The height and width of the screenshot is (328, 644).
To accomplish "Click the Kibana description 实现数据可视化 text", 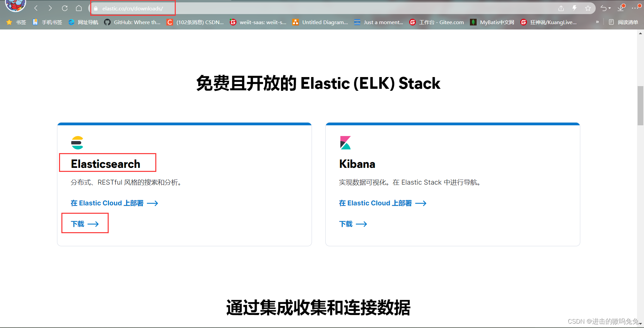I will [411, 182].
